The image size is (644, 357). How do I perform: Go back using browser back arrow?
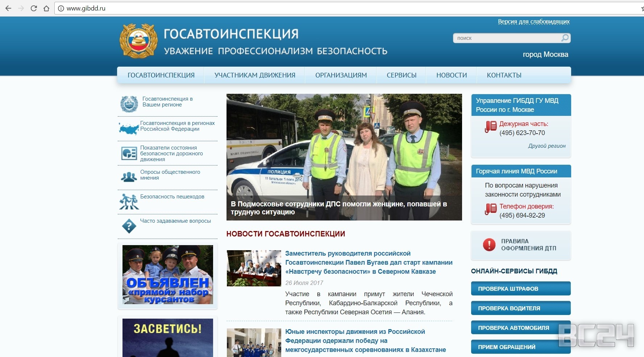pyautogui.click(x=8, y=8)
